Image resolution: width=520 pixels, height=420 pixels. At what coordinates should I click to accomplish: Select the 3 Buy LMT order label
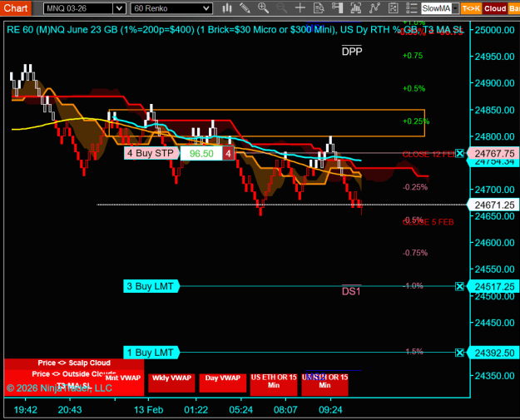point(151,286)
